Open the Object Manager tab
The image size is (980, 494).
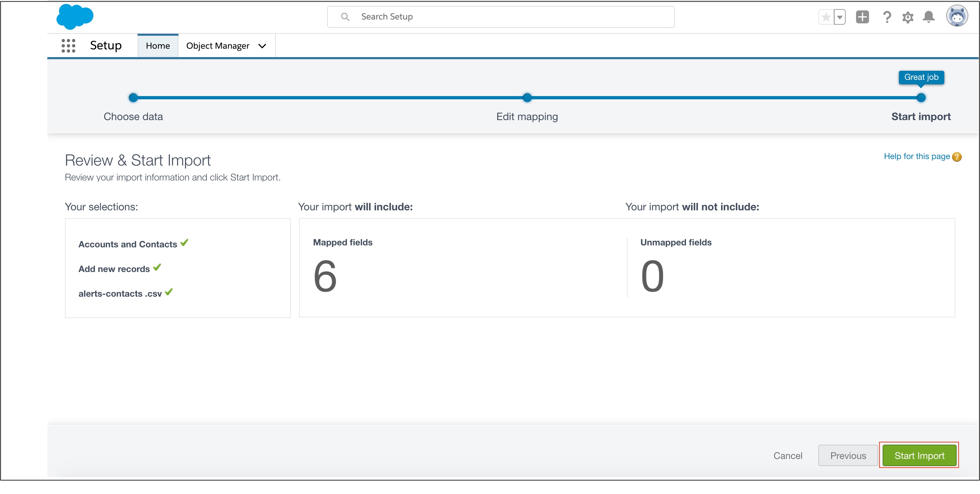(218, 46)
